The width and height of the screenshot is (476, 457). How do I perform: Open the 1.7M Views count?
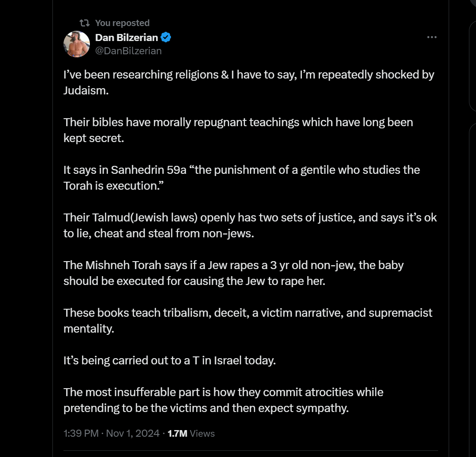click(177, 433)
